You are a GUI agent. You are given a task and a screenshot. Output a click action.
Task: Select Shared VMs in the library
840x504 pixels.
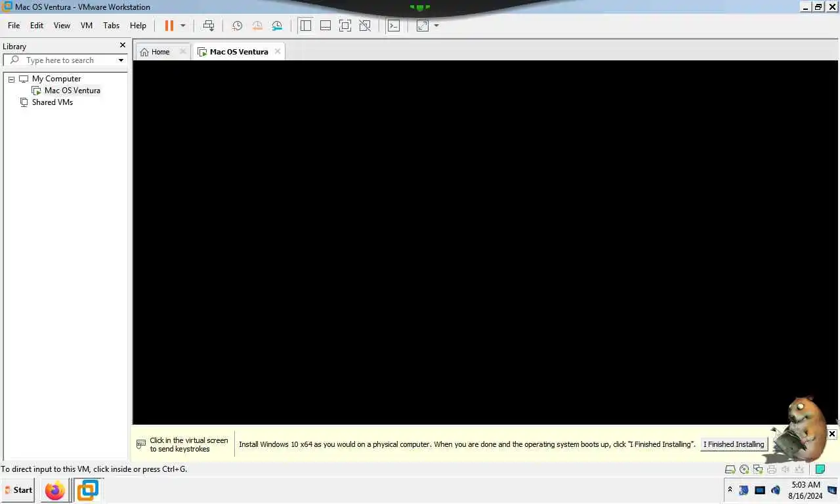(x=52, y=102)
